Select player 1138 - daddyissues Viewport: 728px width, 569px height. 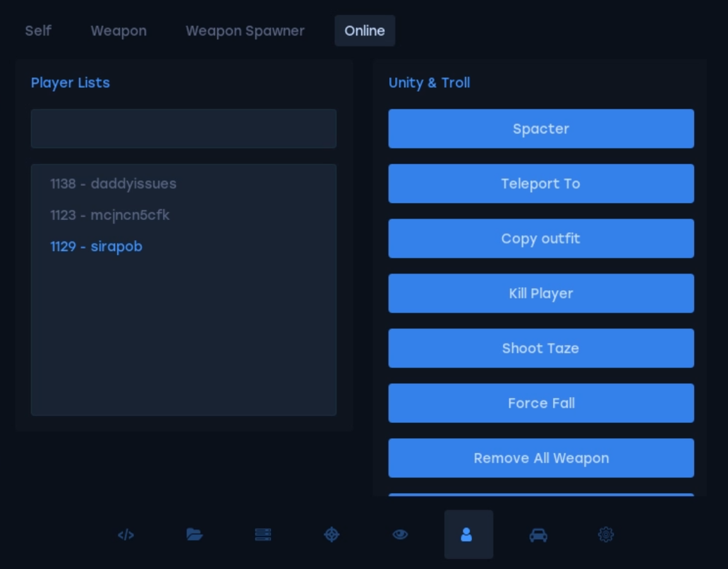[113, 184]
